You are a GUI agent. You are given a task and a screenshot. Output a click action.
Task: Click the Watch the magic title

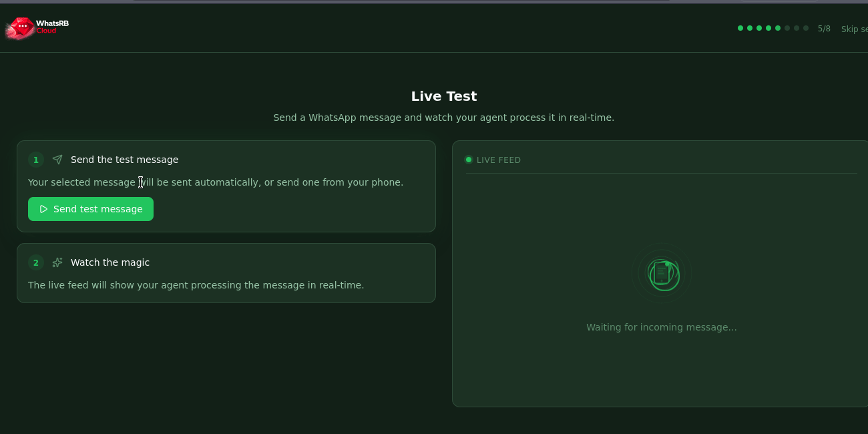click(110, 262)
